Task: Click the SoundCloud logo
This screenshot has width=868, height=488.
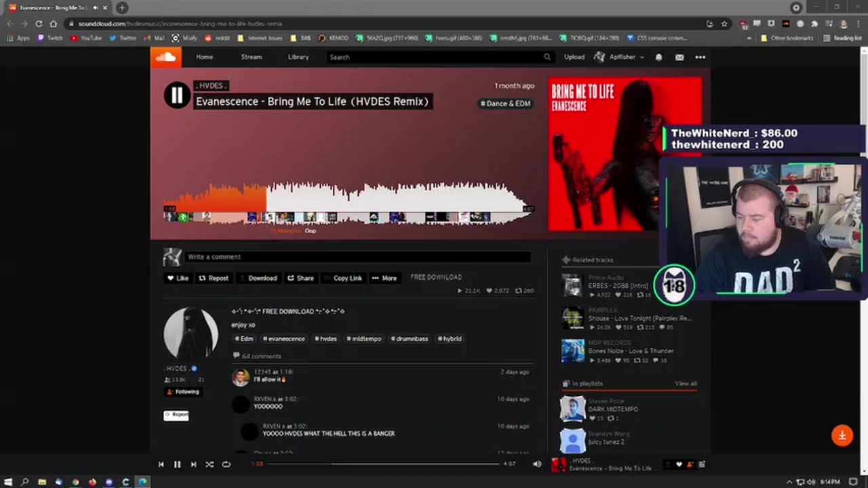Action: point(166,57)
